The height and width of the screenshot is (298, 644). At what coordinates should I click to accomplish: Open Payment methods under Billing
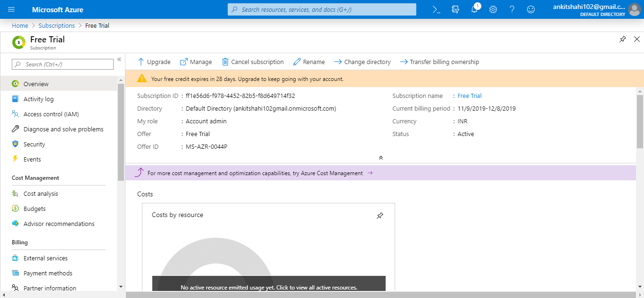click(x=48, y=273)
